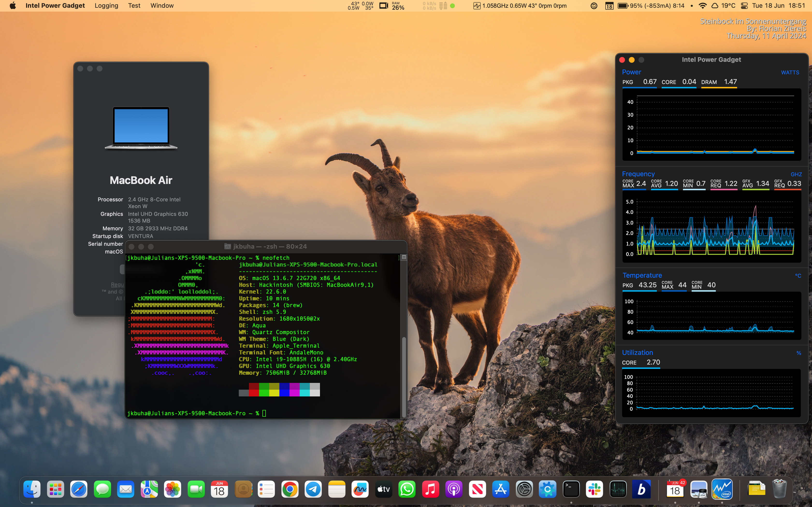Expand the RAM 26% status menu
The width and height of the screenshot is (812, 507).
coord(398,6)
